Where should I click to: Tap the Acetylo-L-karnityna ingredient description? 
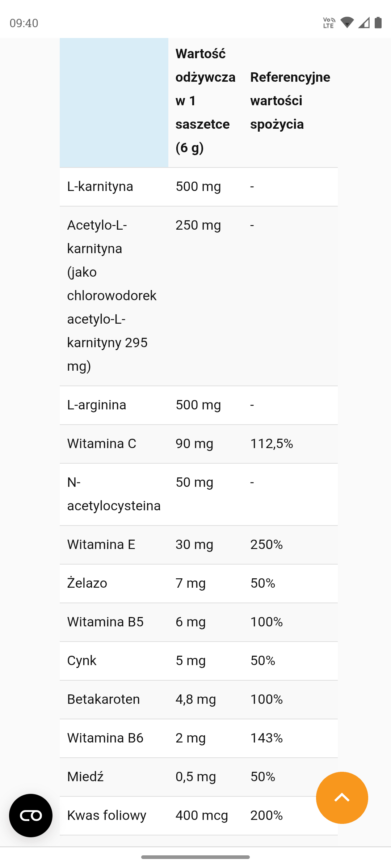[112, 295]
